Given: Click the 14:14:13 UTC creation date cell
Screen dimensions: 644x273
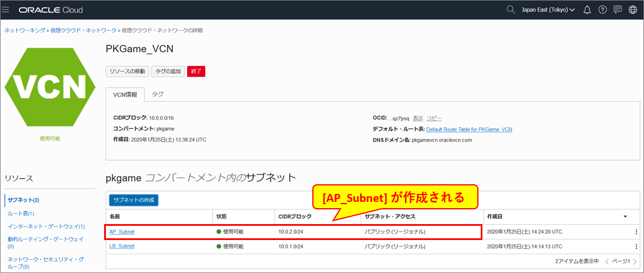Looking at the screenshot, I should coord(524,246).
